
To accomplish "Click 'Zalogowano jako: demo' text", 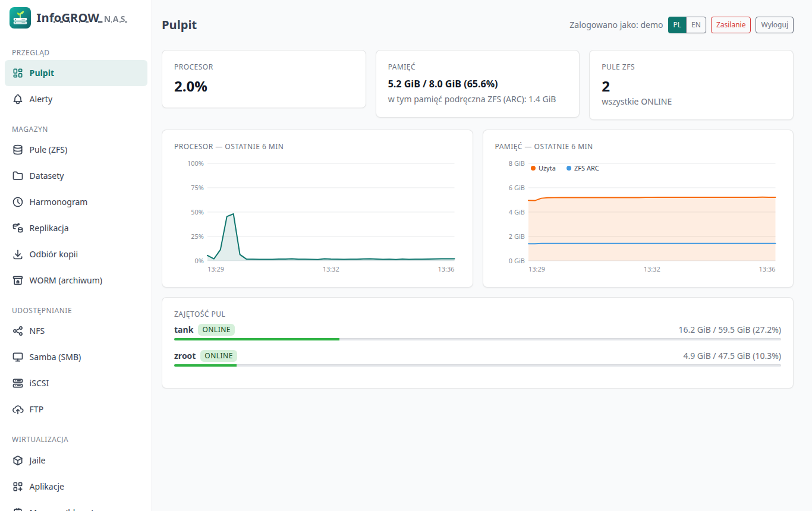I will pos(616,25).
